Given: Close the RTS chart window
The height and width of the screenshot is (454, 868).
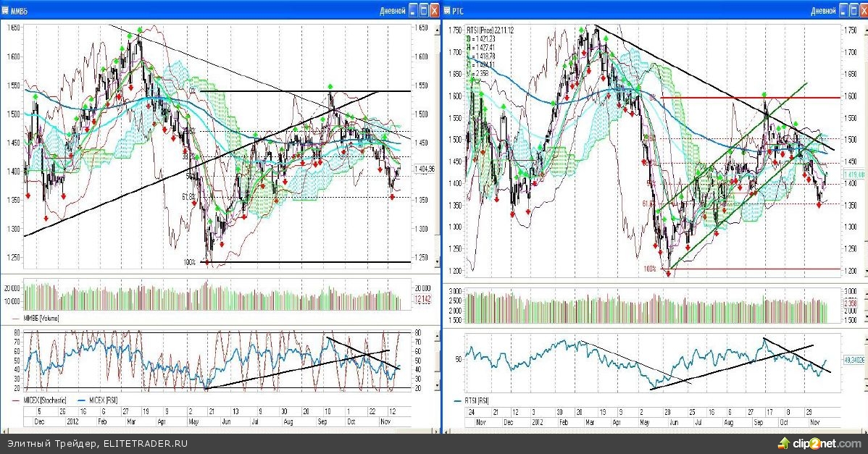Looking at the screenshot, I should coord(862,10).
